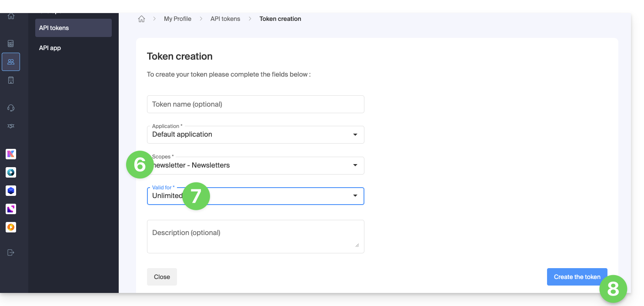
Task: Open the building icon in left sidebar
Action: pos(11,80)
